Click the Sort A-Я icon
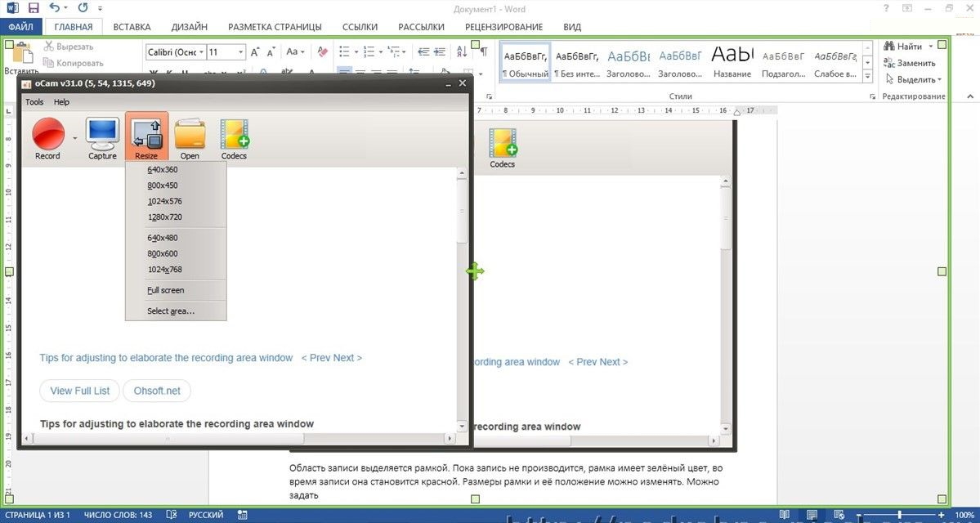The width and height of the screenshot is (980, 523). 462,51
